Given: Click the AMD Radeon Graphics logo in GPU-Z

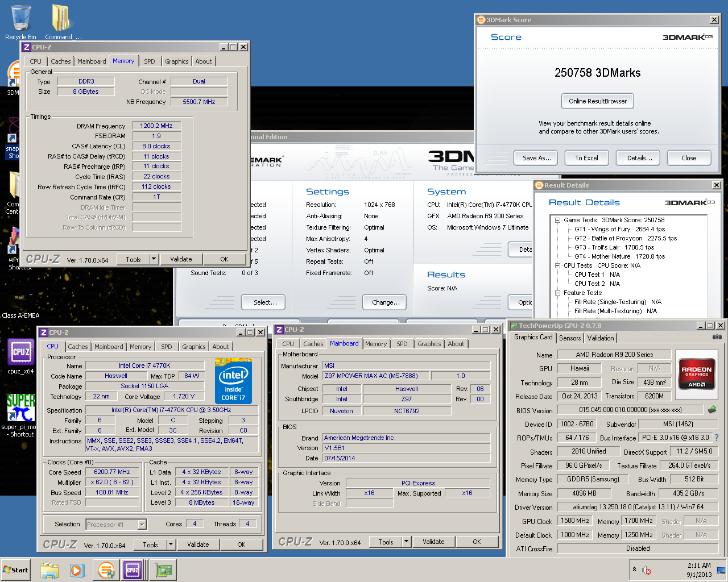Looking at the screenshot, I should tap(696, 375).
